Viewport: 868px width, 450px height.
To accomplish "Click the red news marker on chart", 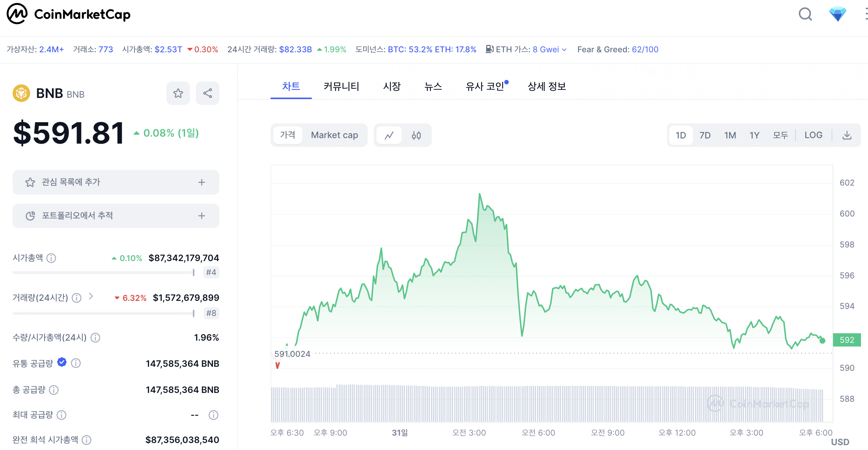I will point(278,365).
